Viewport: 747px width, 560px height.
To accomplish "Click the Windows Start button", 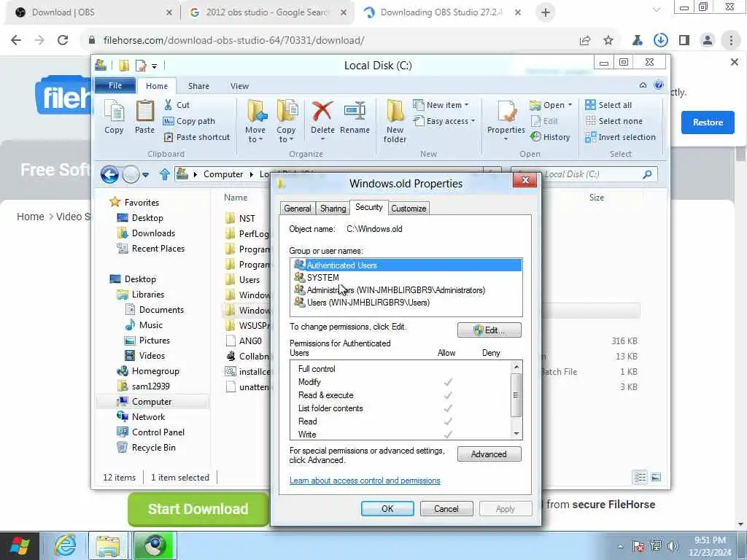I will pyautogui.click(x=20, y=546).
